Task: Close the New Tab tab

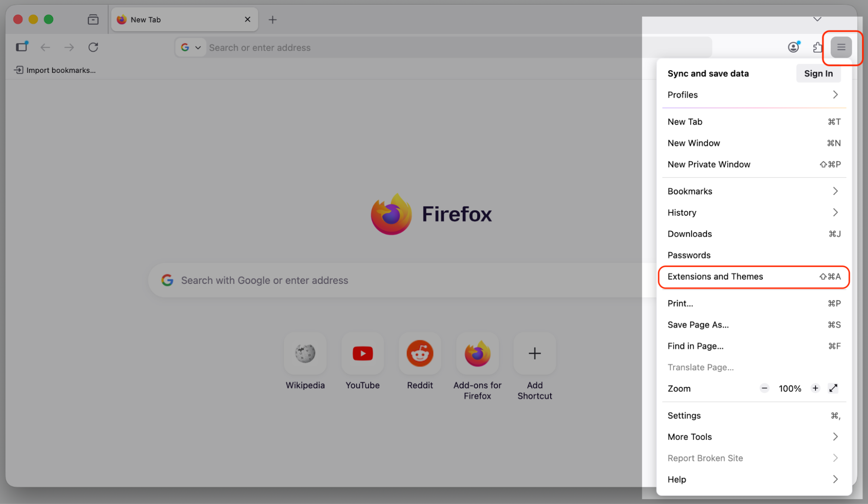Action: pyautogui.click(x=248, y=20)
